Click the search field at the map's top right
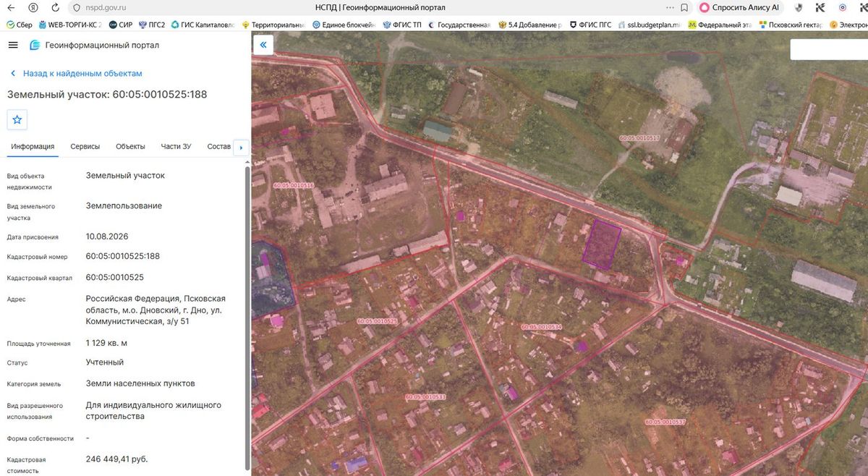The height and width of the screenshot is (476, 868). pos(829,49)
